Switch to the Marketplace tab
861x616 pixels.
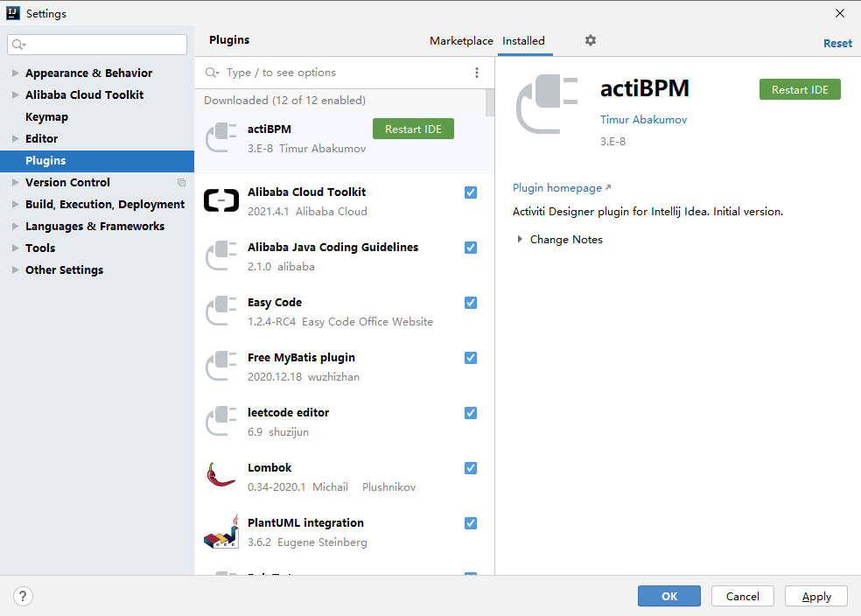461,40
